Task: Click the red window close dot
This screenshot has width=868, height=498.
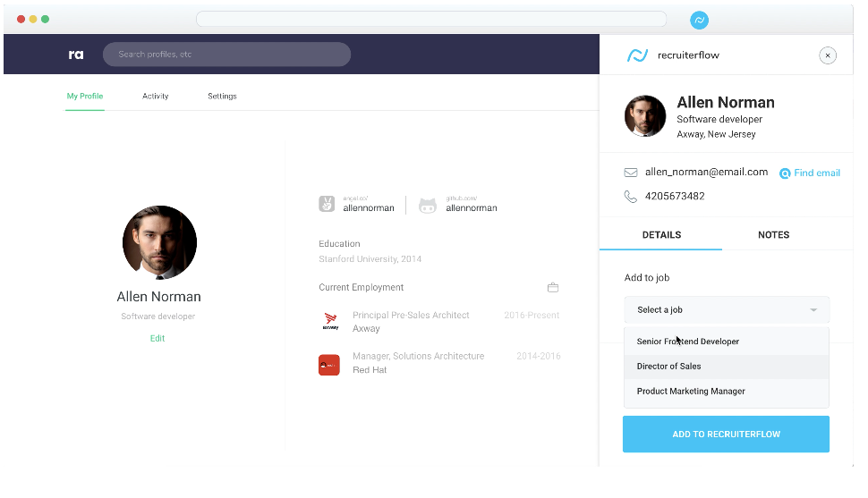Action: [21, 20]
